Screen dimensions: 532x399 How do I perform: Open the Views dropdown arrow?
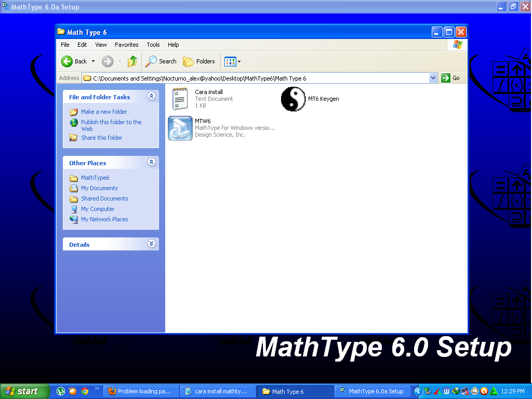pos(239,61)
